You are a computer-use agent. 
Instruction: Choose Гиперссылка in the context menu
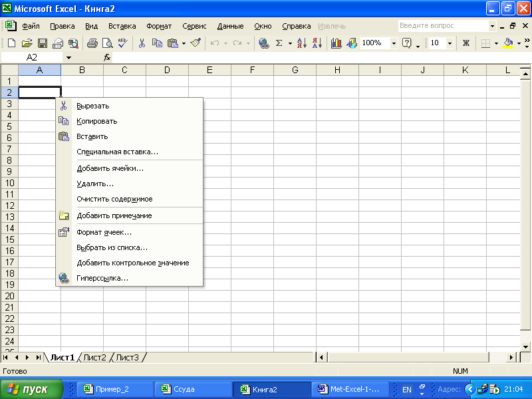point(130,278)
